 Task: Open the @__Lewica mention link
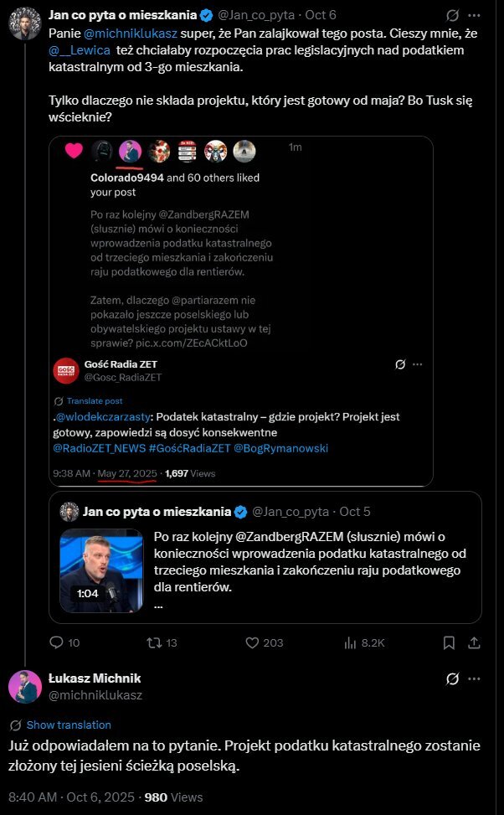click(x=78, y=52)
